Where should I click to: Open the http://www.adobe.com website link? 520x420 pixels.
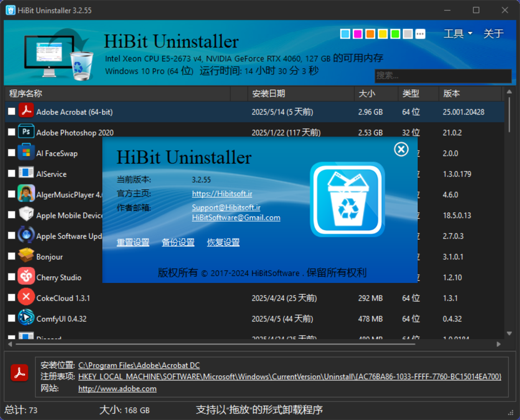(117, 389)
